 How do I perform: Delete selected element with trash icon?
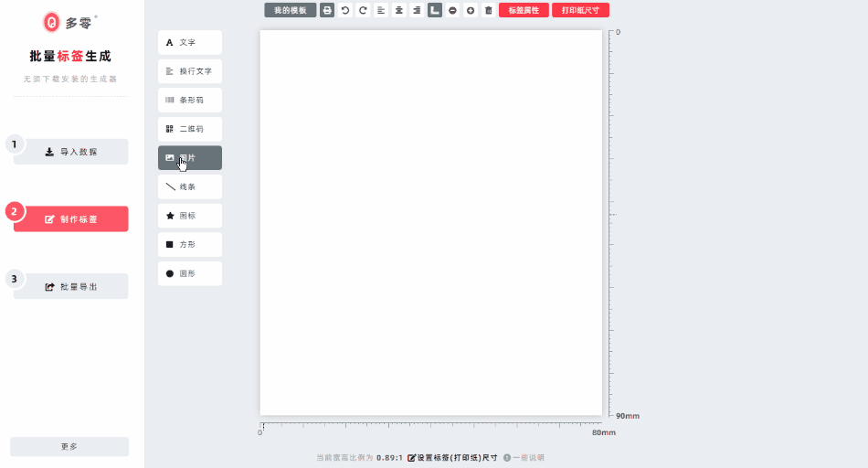(x=489, y=11)
